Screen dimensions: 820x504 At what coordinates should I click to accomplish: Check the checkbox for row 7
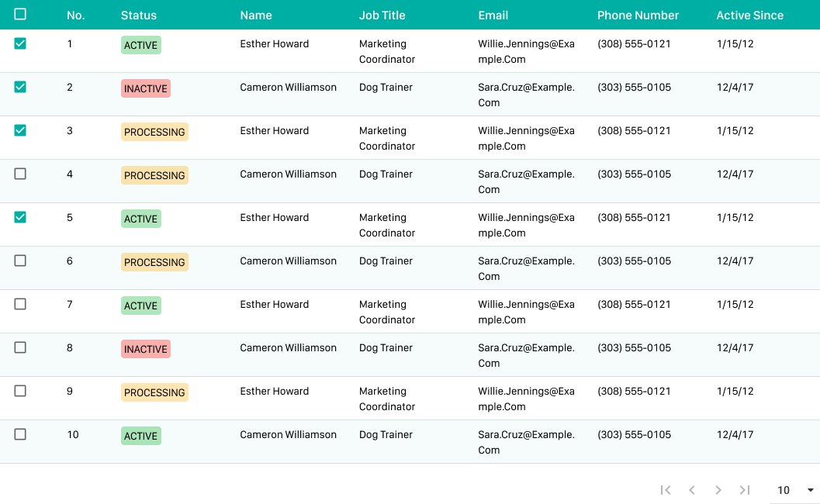20,304
